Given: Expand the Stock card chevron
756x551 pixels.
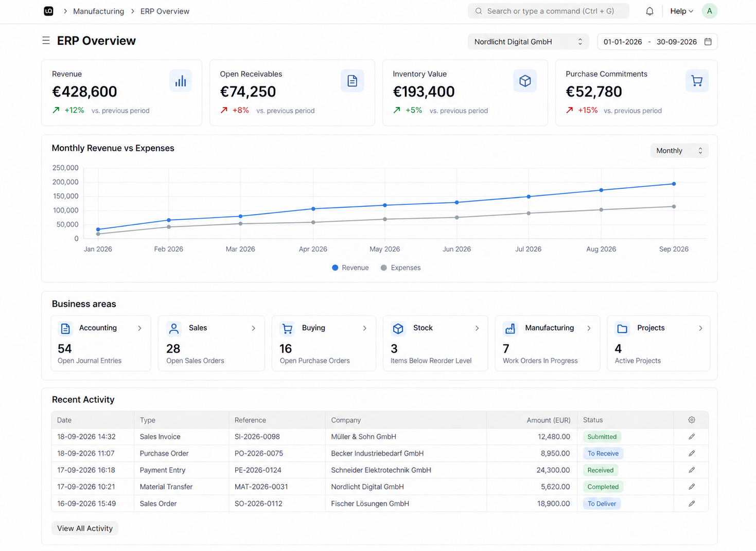Looking at the screenshot, I should point(477,328).
